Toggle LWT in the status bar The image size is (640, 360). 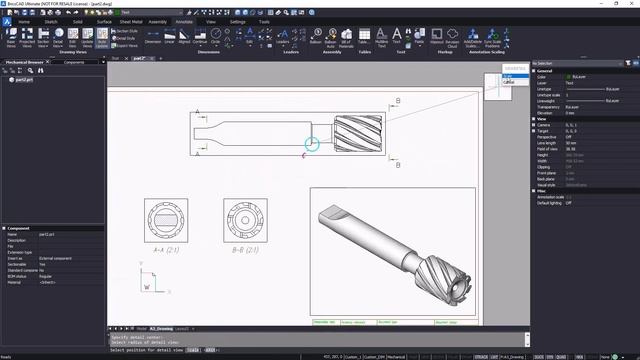[494, 357]
